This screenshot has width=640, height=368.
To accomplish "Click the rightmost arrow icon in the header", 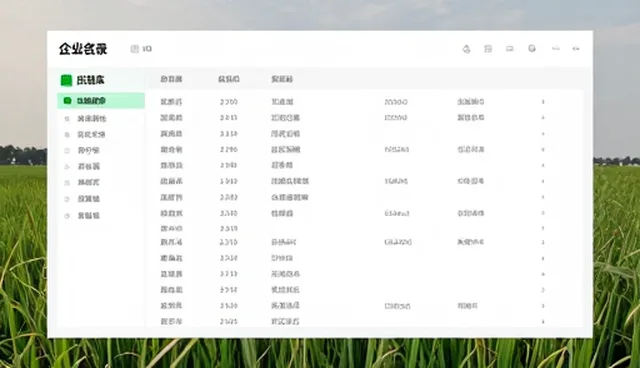I will [576, 49].
